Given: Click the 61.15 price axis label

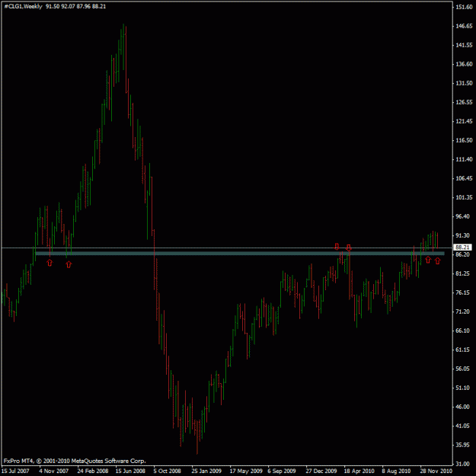Looking at the screenshot, I should click(x=462, y=350).
